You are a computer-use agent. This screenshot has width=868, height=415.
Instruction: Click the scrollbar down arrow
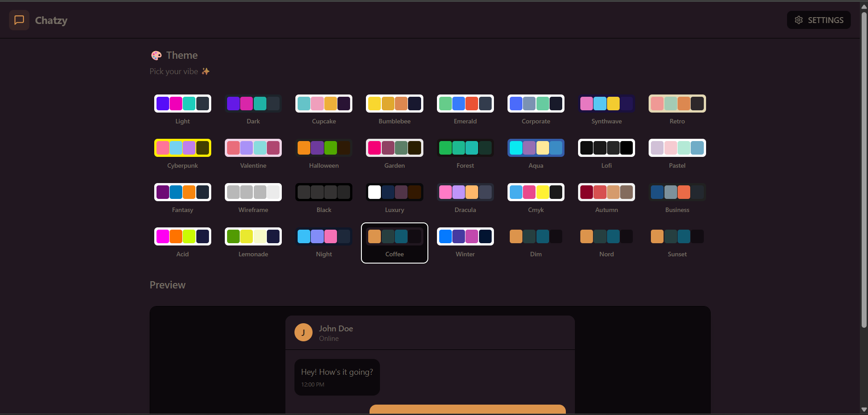coord(864,410)
